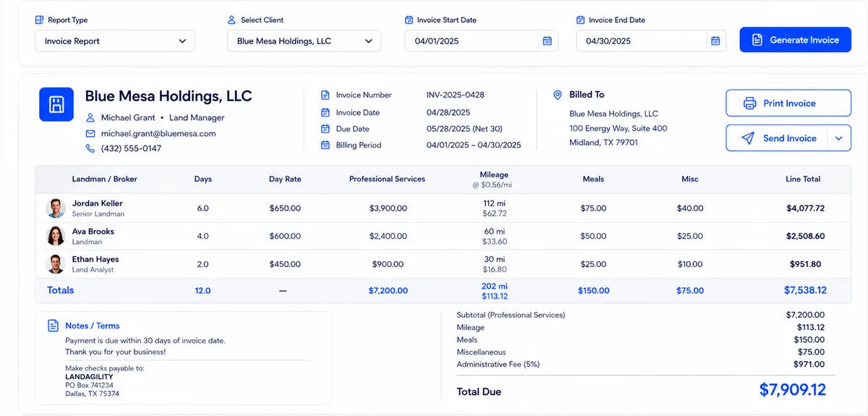Click the Invoice Date calendar icon
The image size is (868, 416).
[325, 113]
